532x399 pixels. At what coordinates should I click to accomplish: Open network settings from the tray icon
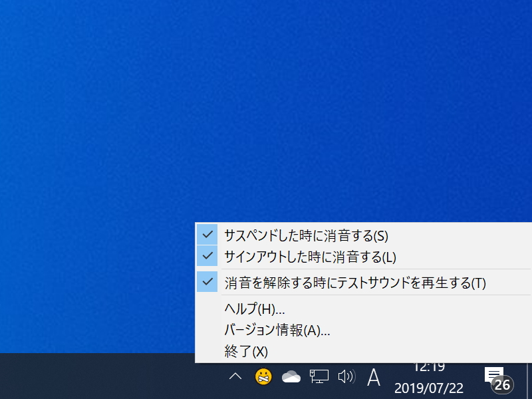[x=318, y=376]
